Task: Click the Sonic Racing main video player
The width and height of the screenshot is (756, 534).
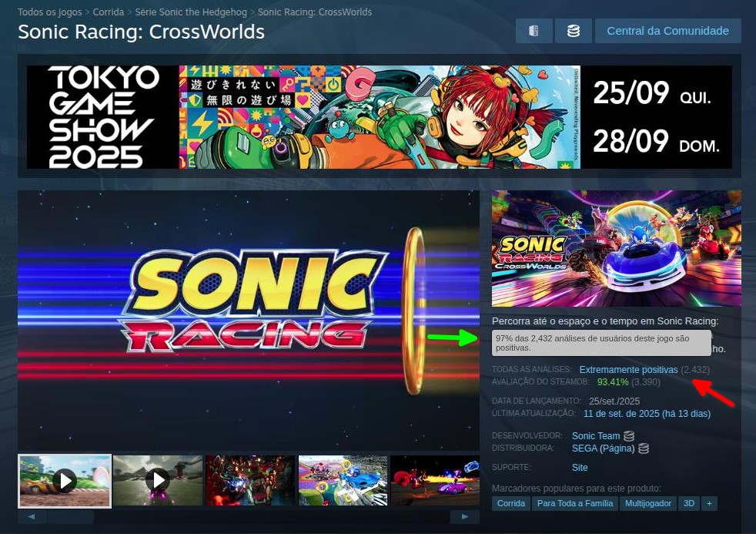Action: [249, 321]
